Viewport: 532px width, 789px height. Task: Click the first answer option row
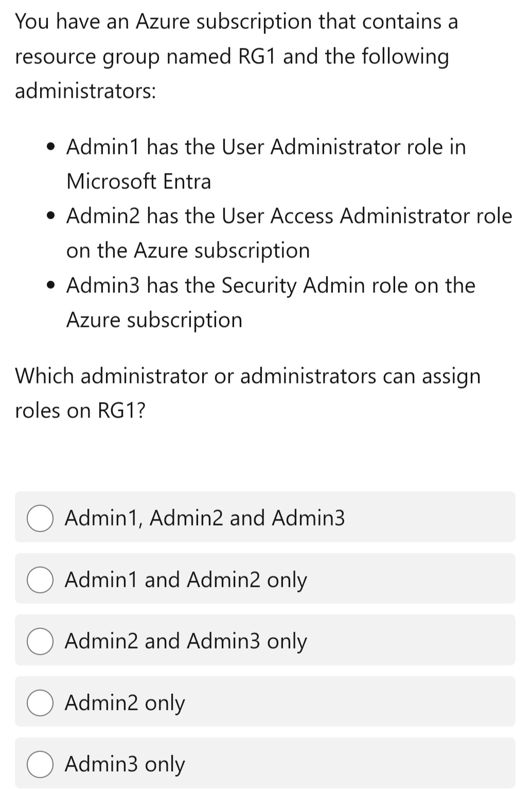click(265, 518)
